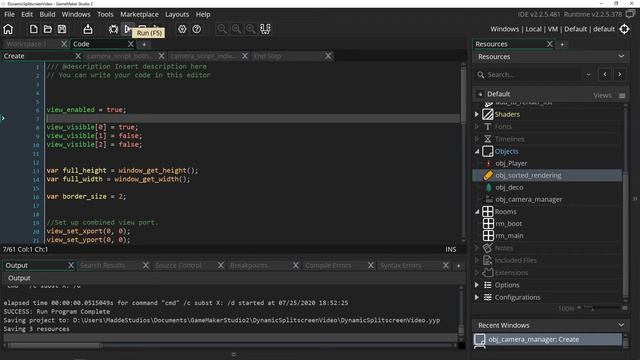Screen dimensions: 640x360
Task: Open the File menu
Action: pos(9,14)
